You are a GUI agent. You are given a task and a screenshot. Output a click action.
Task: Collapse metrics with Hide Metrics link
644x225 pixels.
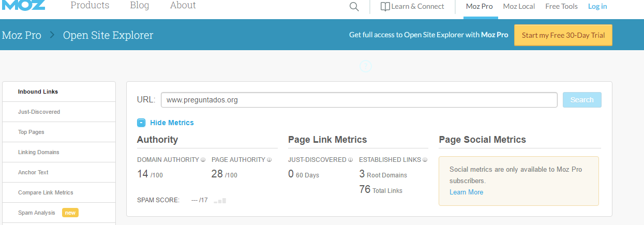[x=172, y=123]
